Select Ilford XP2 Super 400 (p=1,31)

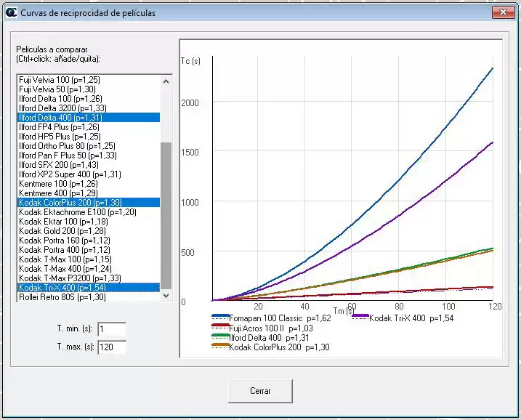(x=89, y=174)
